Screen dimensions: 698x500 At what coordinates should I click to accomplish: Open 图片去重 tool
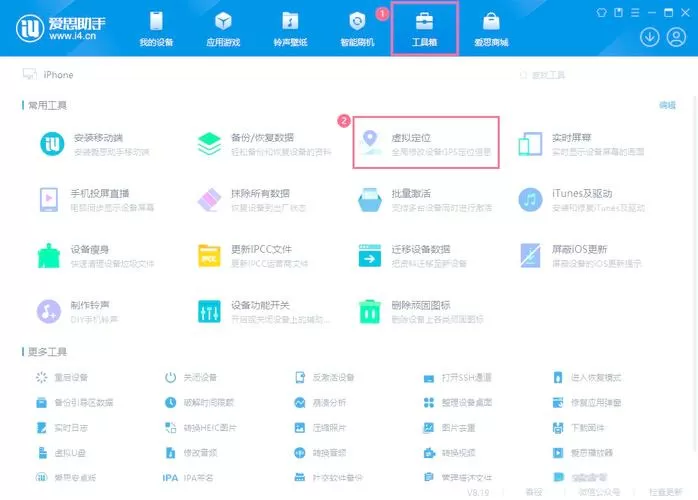pyautogui.click(x=449, y=428)
